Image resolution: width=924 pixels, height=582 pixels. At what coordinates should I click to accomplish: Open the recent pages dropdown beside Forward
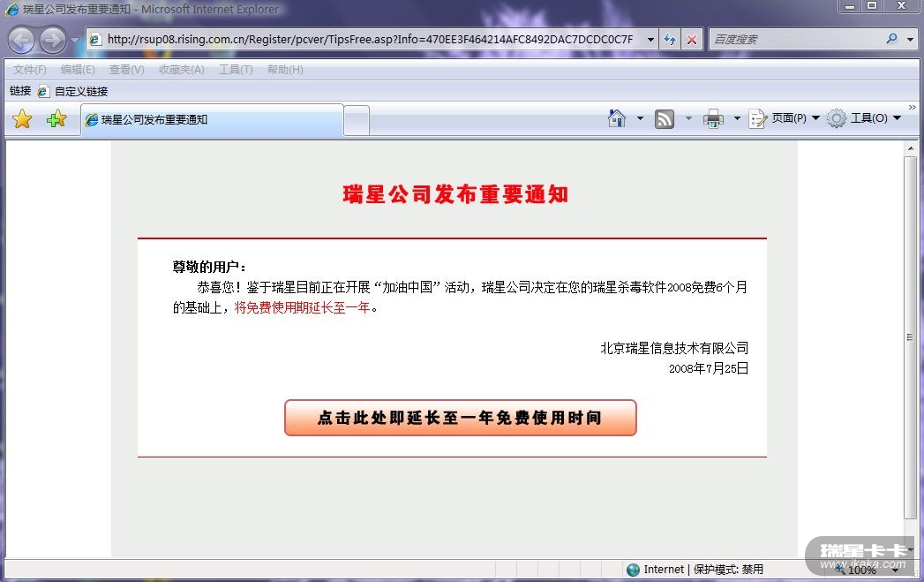point(74,40)
